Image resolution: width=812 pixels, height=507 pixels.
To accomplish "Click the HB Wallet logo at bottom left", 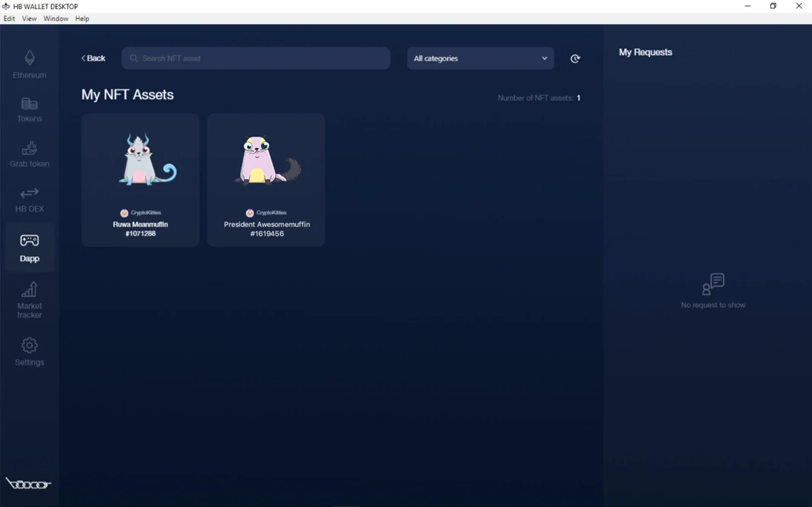I will [29, 483].
